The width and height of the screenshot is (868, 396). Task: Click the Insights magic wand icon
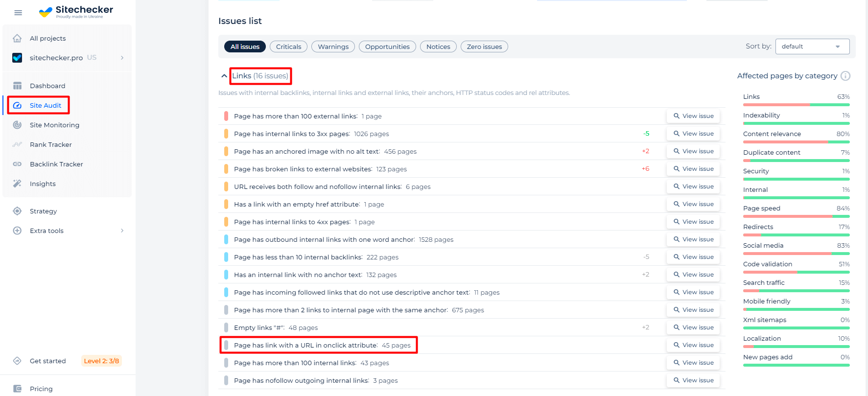click(17, 184)
